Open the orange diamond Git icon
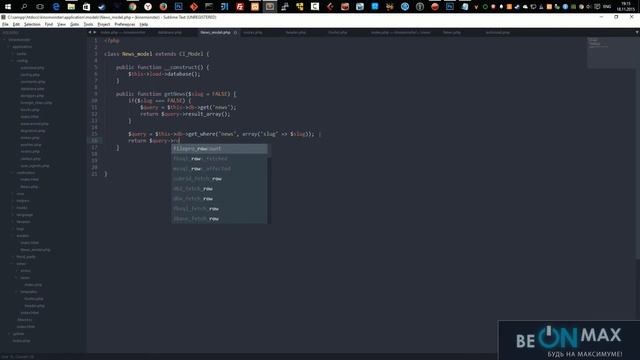This screenshot has width=640, height=360. pyautogui.click(x=194, y=7)
